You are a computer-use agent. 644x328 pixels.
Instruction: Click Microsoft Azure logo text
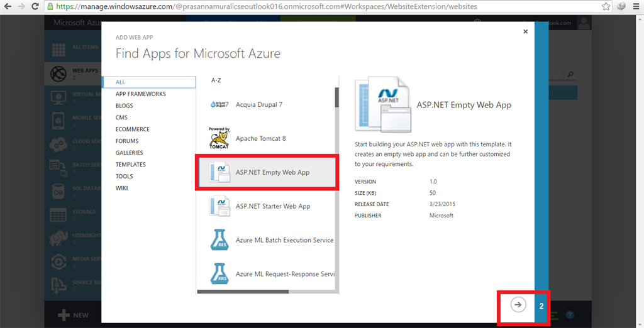[77, 23]
